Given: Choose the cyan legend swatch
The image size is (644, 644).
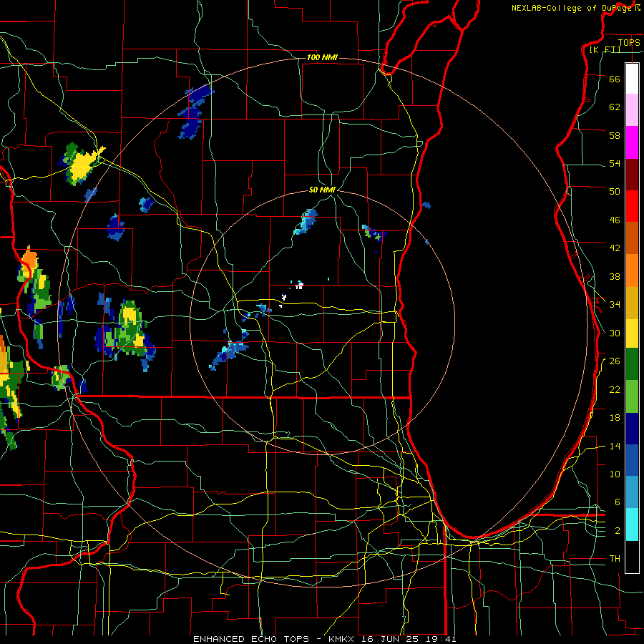Looking at the screenshot, I should click(x=632, y=525).
